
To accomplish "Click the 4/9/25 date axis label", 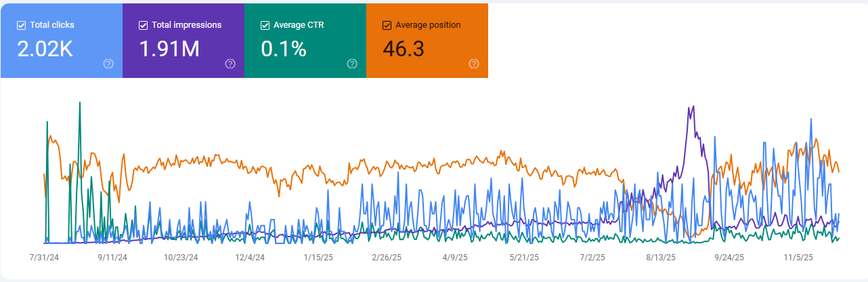I will point(456,258).
